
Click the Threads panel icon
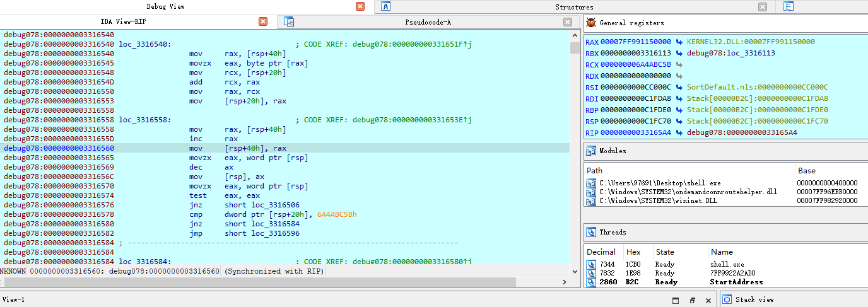tap(591, 232)
